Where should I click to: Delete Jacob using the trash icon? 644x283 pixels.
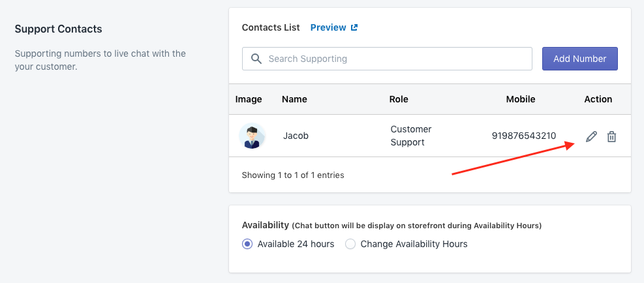(x=611, y=136)
